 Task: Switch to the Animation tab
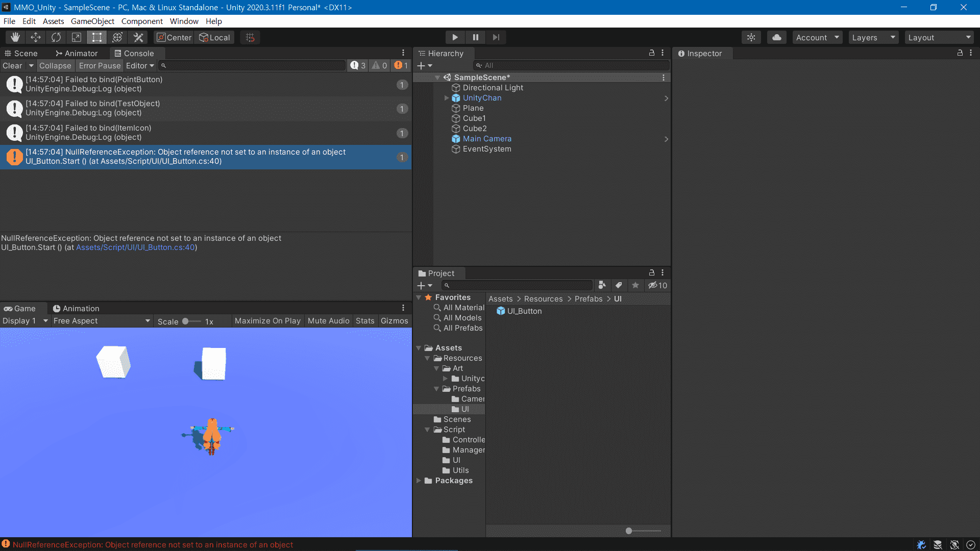[77, 308]
